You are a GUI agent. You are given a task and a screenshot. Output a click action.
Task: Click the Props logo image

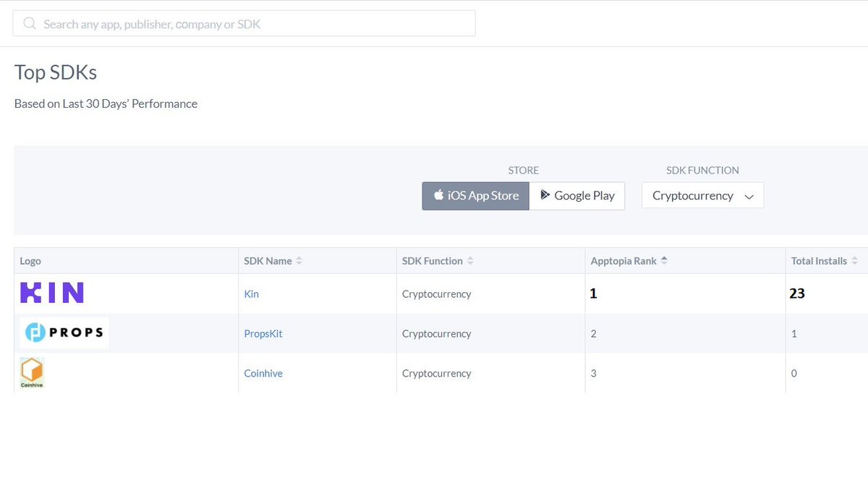pos(64,333)
